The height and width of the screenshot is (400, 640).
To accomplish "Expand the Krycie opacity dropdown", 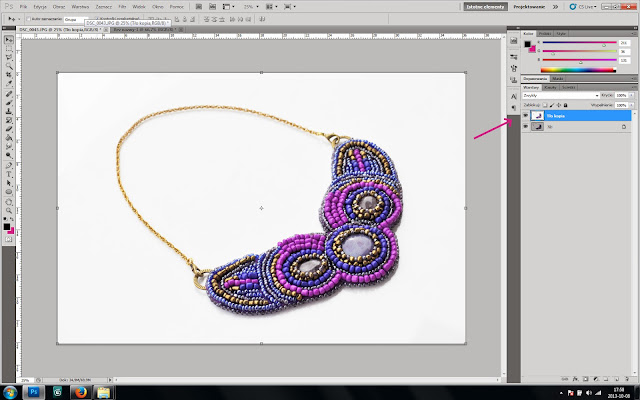I will 631,95.
